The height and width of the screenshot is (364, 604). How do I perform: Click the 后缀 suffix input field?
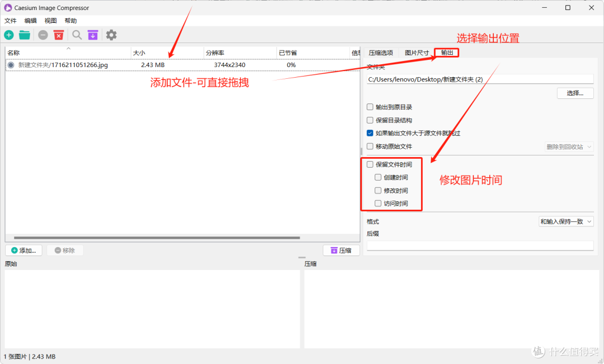pyautogui.click(x=480, y=246)
